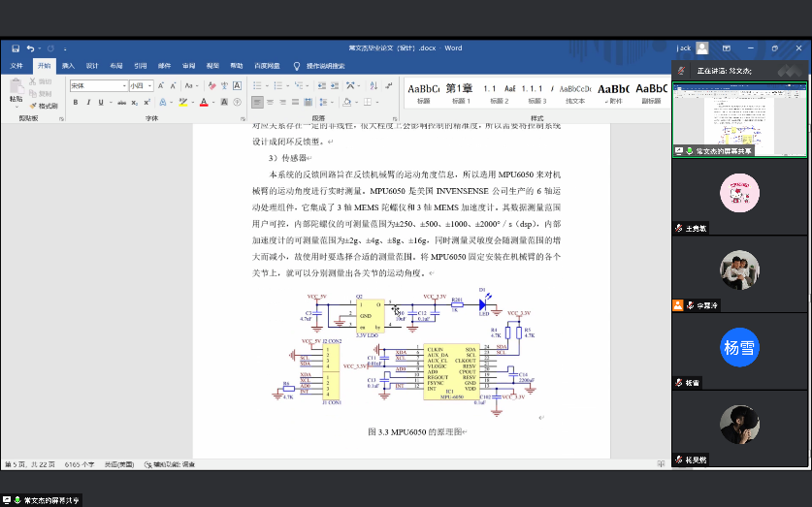Toggle underline formatting
The width and height of the screenshot is (812, 507).
click(101, 103)
